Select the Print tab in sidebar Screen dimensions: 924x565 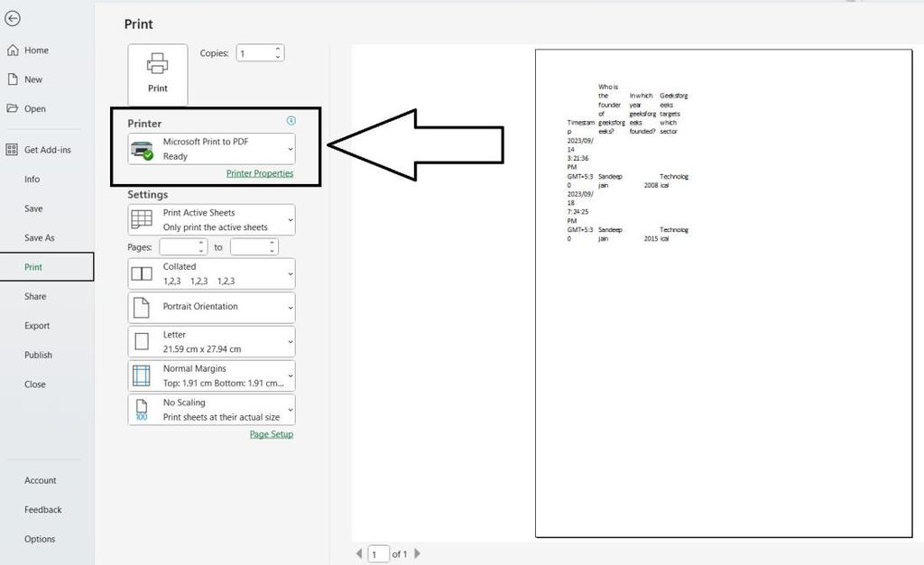pyautogui.click(x=47, y=267)
